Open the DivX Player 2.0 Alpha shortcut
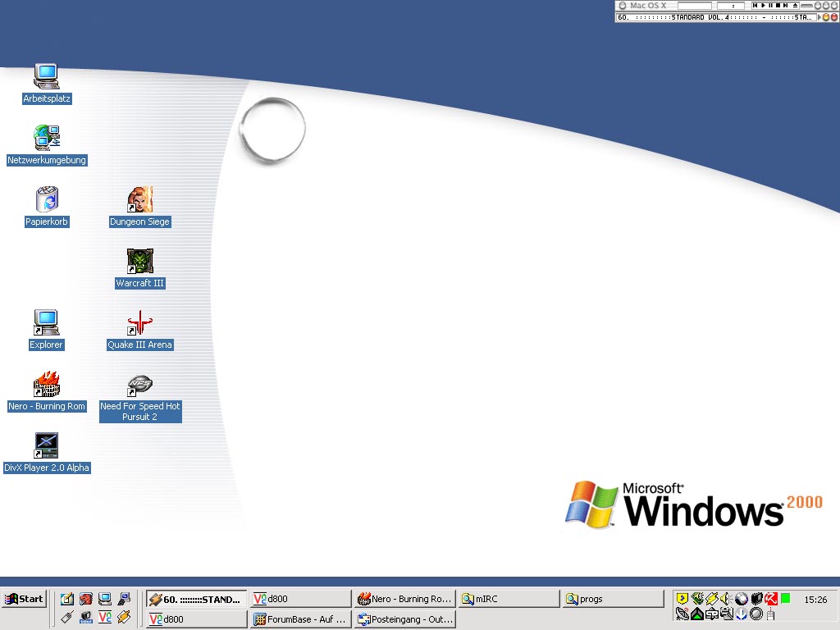 (47, 453)
